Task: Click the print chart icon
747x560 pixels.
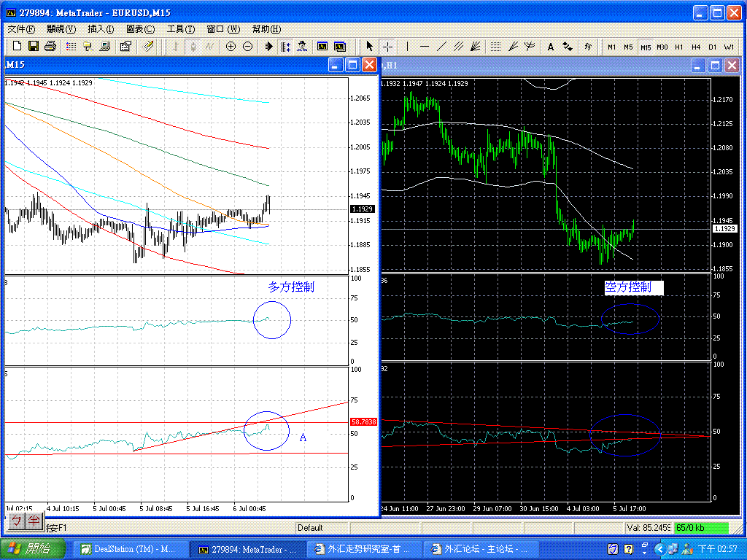Action: tap(50, 47)
